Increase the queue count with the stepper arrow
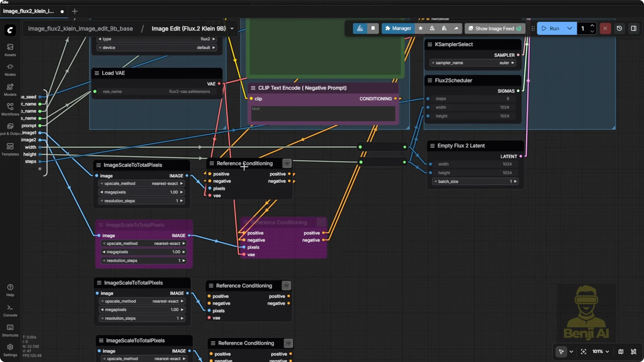Viewport: 644px width, 362px height. point(592,26)
